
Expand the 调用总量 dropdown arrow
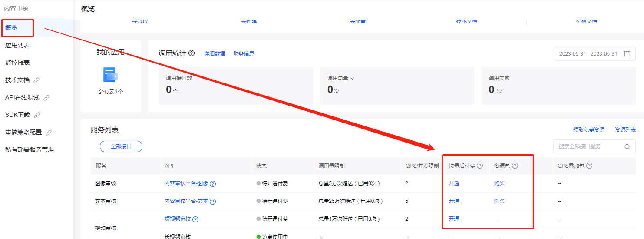click(x=352, y=78)
